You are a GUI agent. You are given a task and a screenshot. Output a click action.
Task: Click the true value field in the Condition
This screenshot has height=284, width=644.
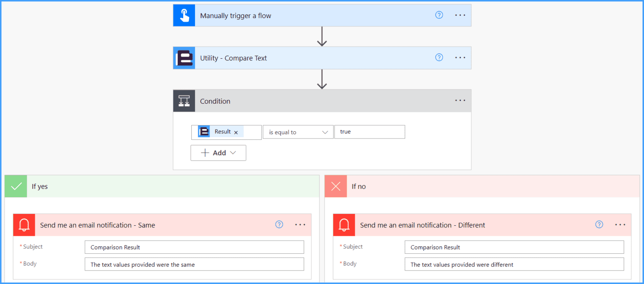click(x=369, y=132)
